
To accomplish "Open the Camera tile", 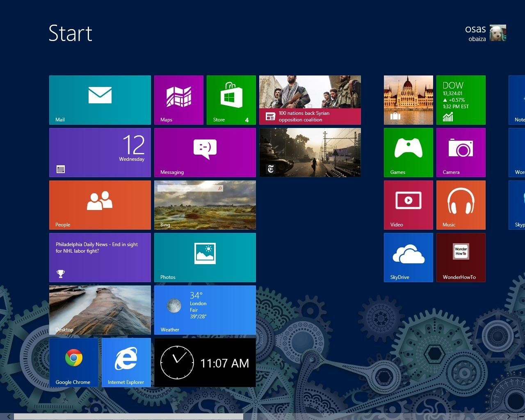I will tap(461, 153).
